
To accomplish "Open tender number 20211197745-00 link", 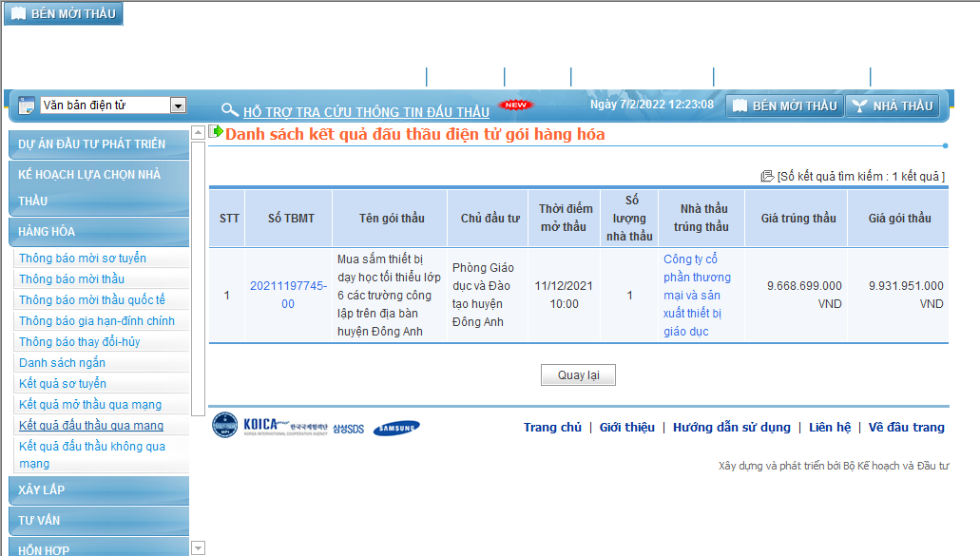I will coord(288,295).
